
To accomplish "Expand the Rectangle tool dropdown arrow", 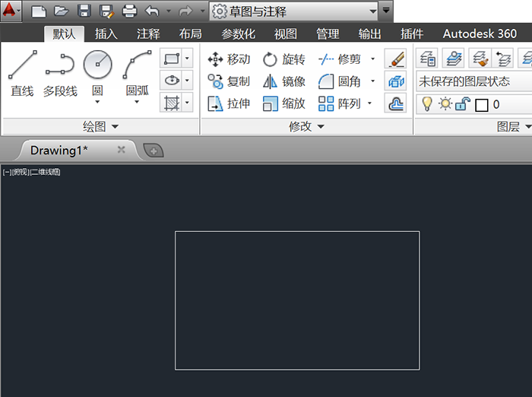I will click(x=187, y=59).
